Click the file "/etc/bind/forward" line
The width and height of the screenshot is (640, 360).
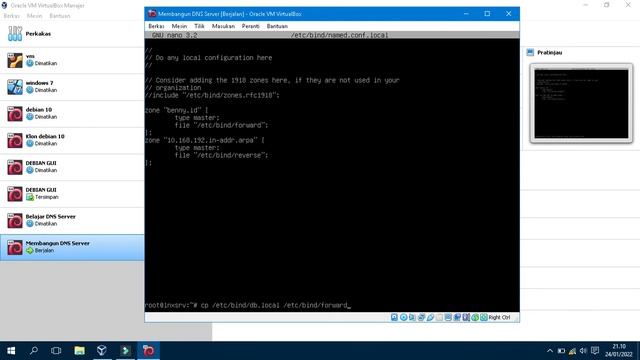coord(221,125)
